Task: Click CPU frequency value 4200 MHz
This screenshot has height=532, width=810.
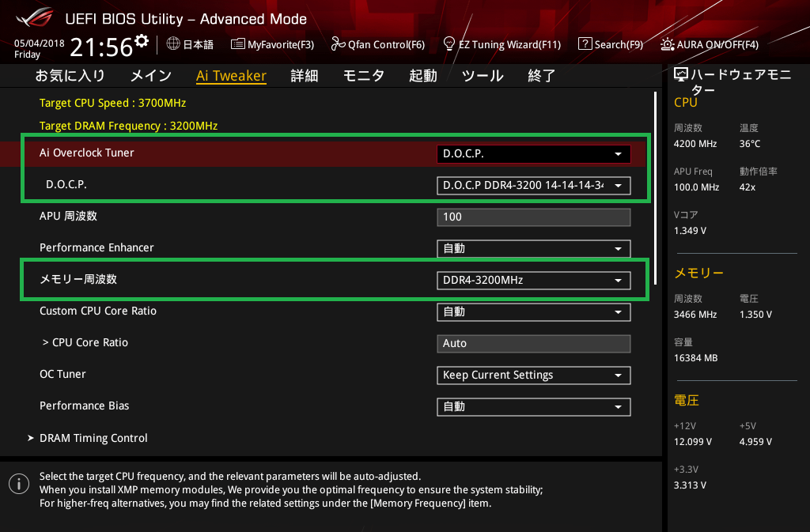Action: pyautogui.click(x=695, y=144)
